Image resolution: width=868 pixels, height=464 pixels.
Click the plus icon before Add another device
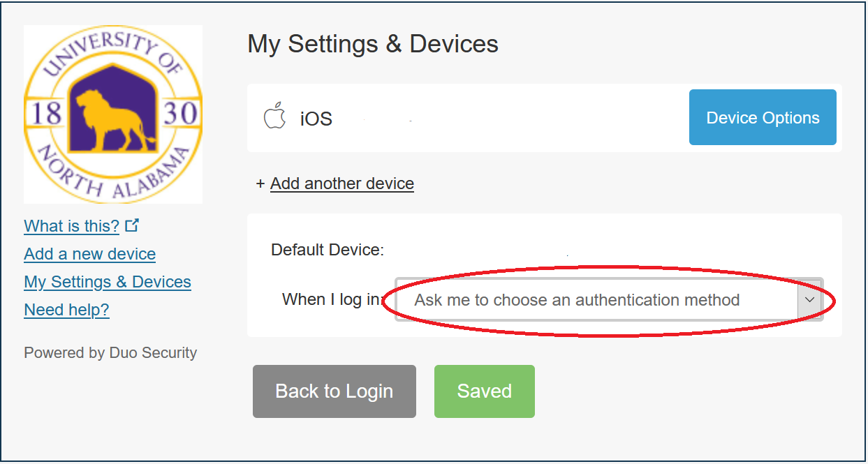click(260, 184)
